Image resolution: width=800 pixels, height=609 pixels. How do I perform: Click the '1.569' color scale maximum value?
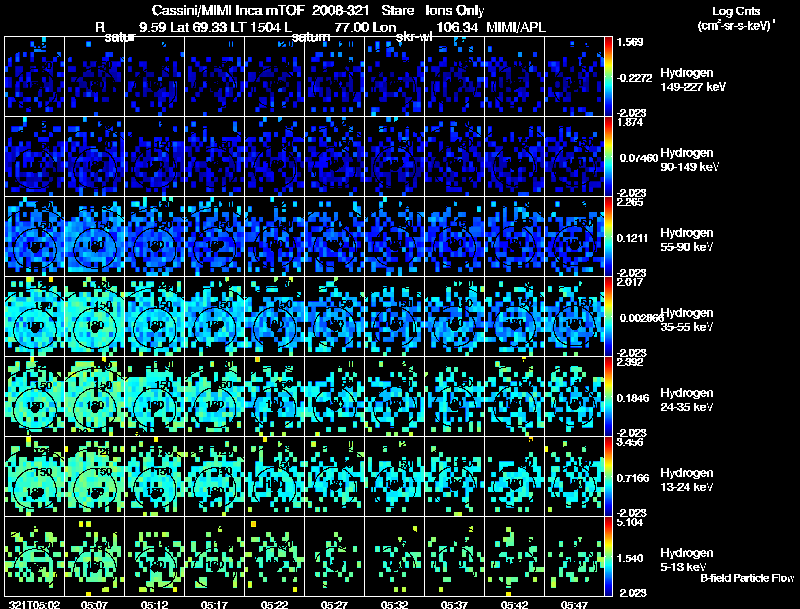(630, 42)
